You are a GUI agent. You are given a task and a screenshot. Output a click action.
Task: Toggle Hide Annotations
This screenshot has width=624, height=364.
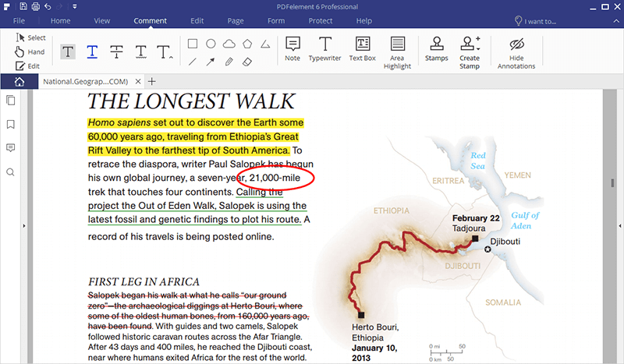point(516,51)
